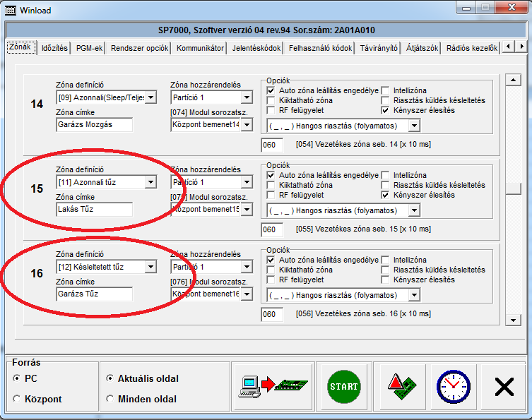532x420 pixels.
Task: Open zone 16 Késleltetett tűz dropdown
Action: pyautogui.click(x=151, y=267)
